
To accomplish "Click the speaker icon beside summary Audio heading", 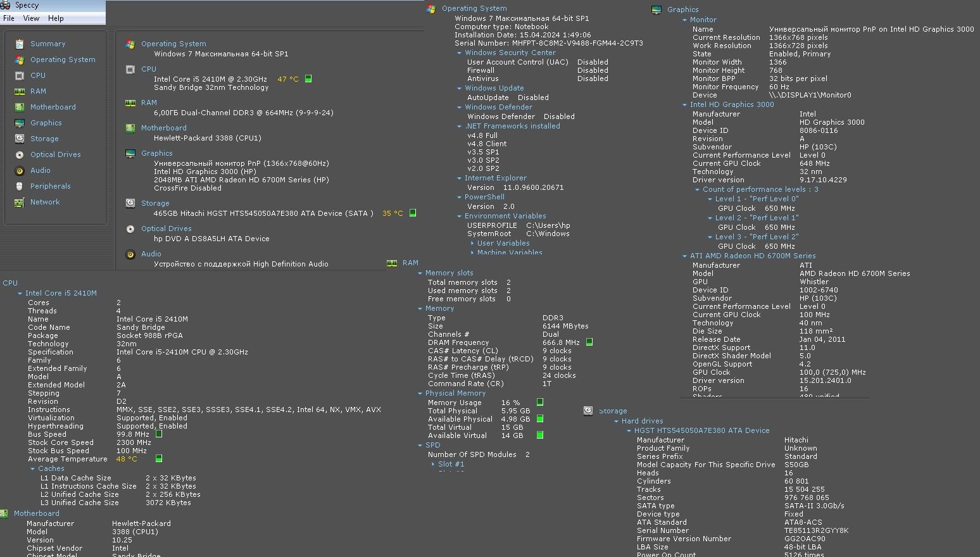I will click(130, 254).
